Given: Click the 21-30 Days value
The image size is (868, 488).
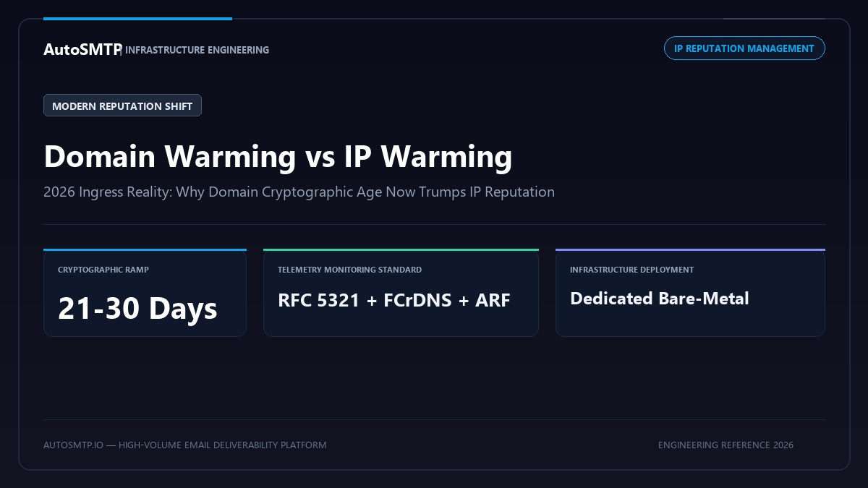Looking at the screenshot, I should [137, 309].
